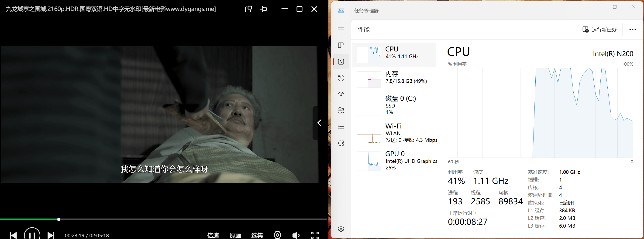Screen dimensions: 644x239
Task: Open mini-window mode icon in player title bar
Action: (248, 9)
